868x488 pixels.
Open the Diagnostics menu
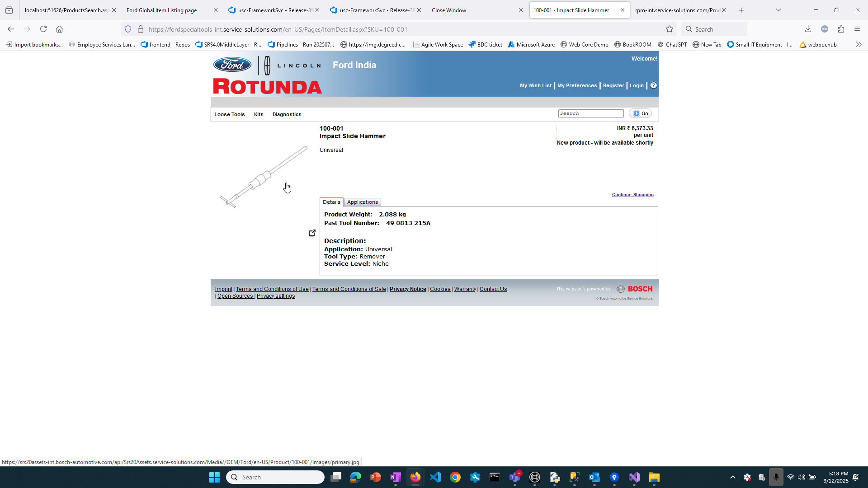point(287,114)
